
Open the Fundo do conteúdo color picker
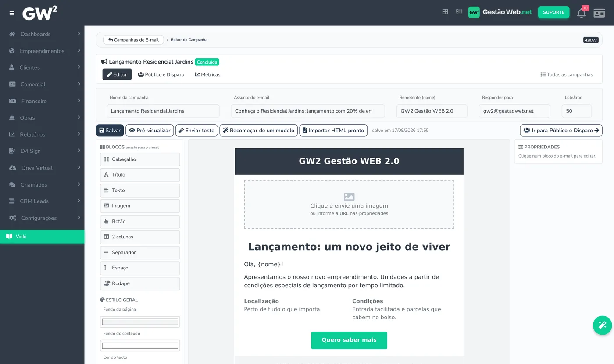[x=140, y=346]
